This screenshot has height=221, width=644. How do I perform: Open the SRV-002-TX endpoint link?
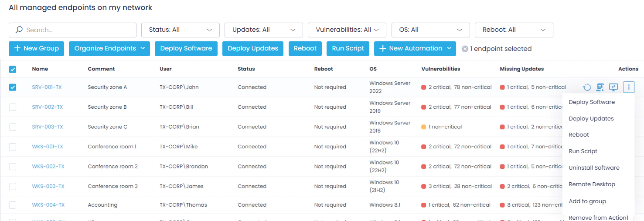click(48, 107)
